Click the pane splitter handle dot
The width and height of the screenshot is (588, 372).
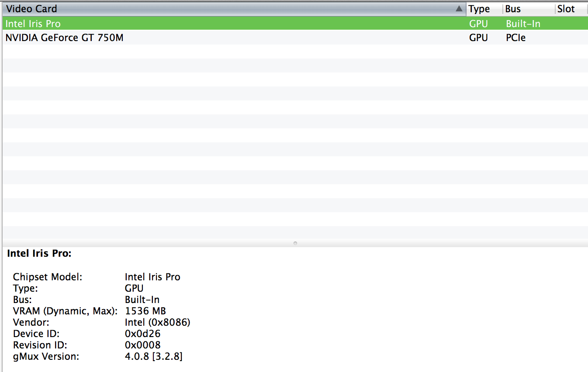295,243
